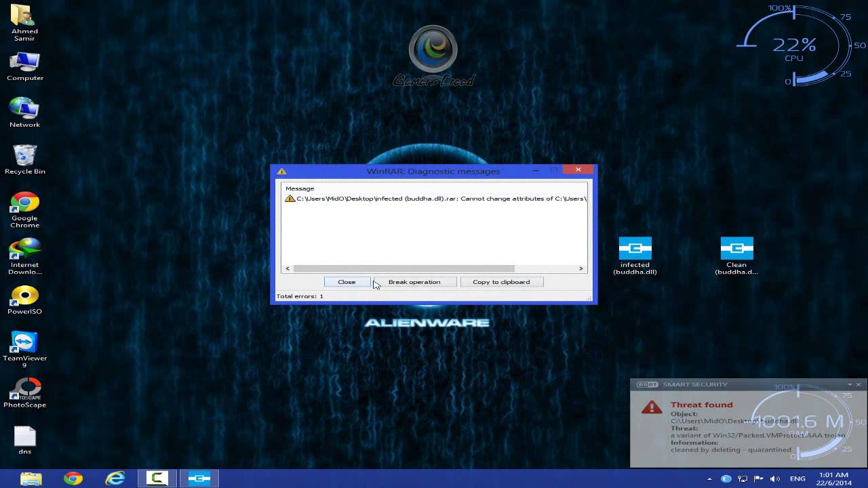Click Copy to clipboard button
Screen dimensions: 868x488
(x=501, y=282)
